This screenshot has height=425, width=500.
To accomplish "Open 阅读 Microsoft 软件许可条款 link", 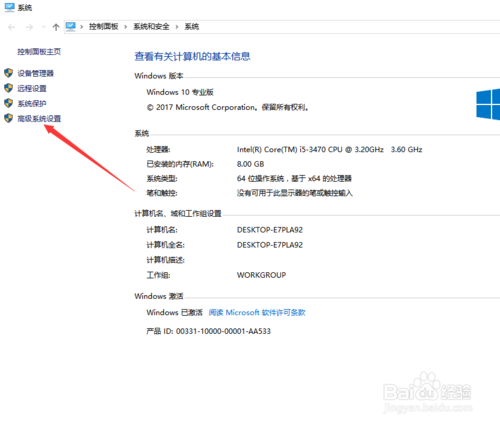I will coord(257,312).
